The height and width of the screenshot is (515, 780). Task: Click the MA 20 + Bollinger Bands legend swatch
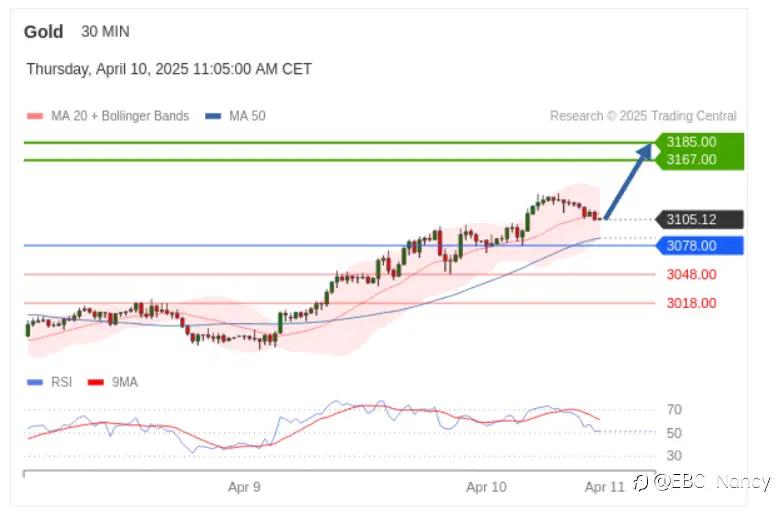click(35, 116)
